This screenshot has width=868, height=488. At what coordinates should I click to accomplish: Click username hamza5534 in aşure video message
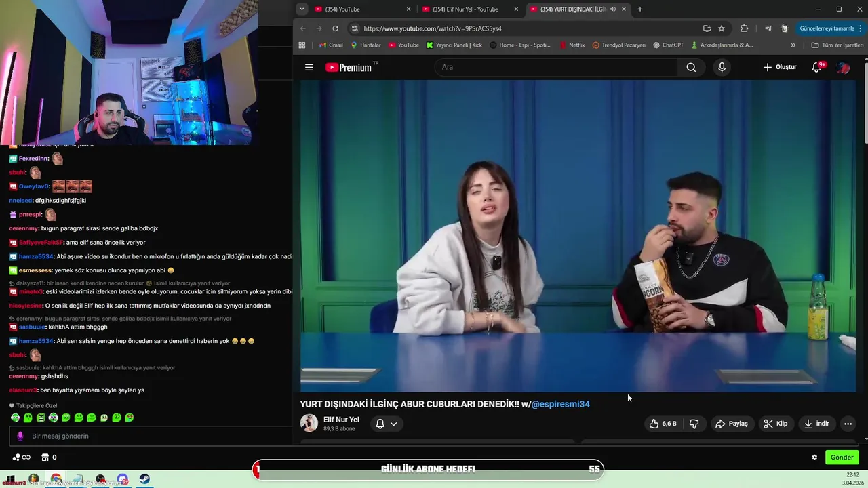tap(36, 256)
